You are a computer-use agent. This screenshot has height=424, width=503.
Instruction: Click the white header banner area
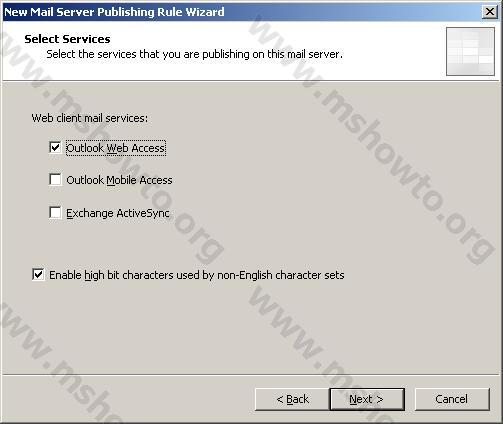[223, 51]
